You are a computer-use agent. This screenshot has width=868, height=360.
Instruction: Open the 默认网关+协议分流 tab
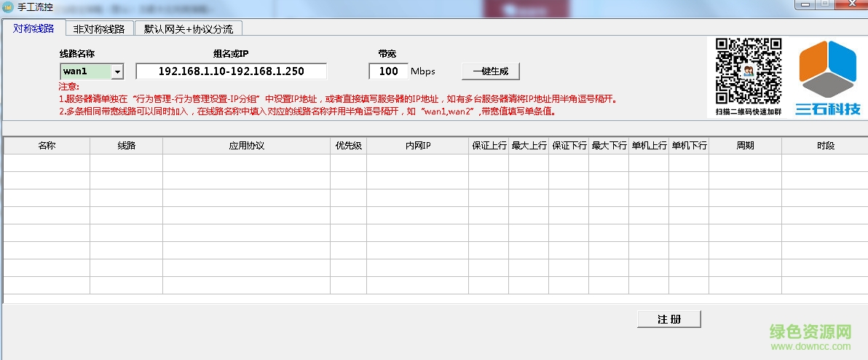click(x=188, y=29)
